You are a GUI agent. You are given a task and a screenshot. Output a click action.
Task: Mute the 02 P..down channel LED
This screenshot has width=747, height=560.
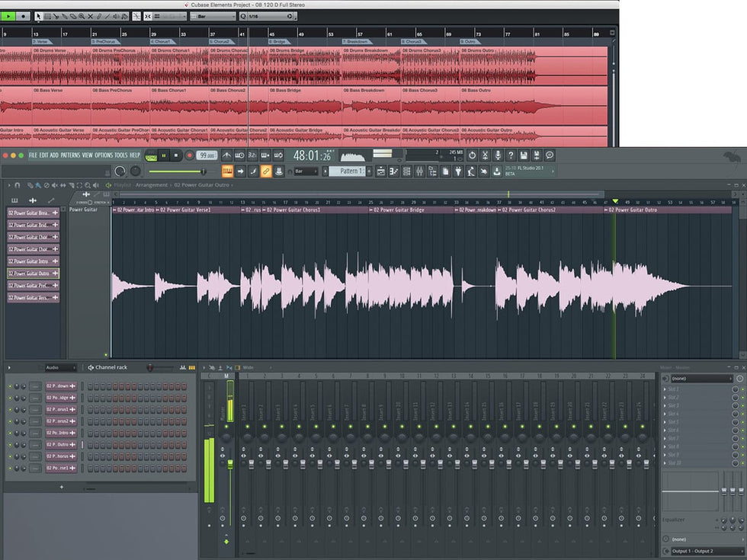coord(10,386)
